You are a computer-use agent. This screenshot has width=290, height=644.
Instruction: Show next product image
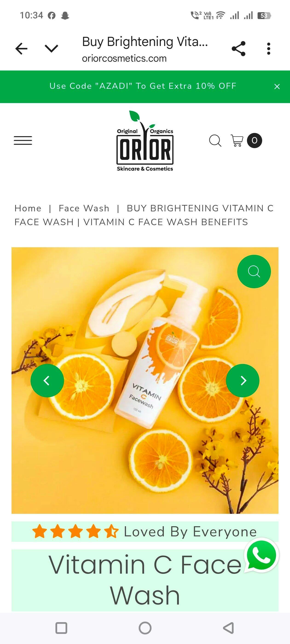(x=243, y=380)
